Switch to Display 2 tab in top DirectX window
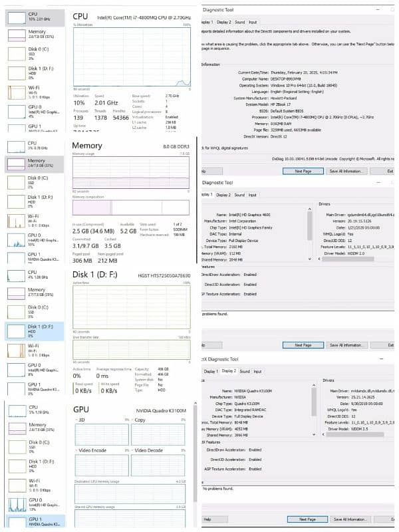Screen dimensions: 399x532 tap(224, 21)
